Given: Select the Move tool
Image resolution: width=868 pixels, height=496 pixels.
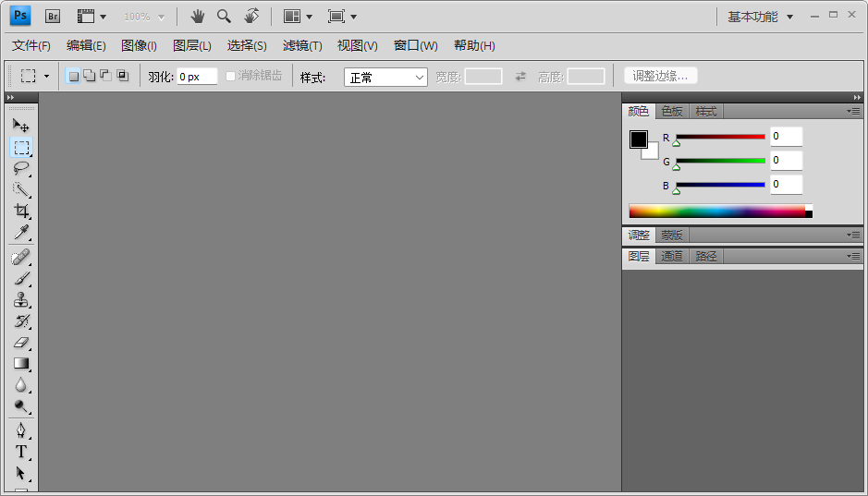Looking at the screenshot, I should 21,126.
